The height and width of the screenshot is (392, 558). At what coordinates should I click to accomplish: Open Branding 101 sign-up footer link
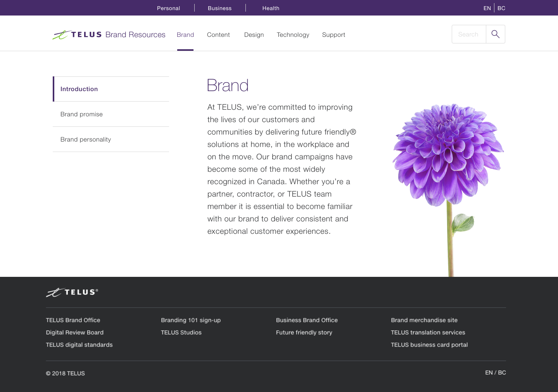191,320
